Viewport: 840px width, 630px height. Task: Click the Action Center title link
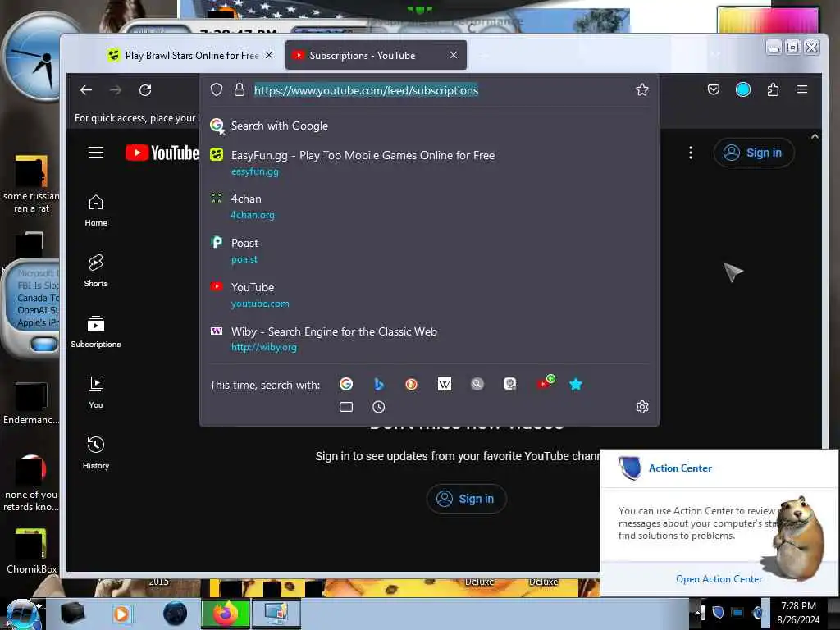pos(680,468)
